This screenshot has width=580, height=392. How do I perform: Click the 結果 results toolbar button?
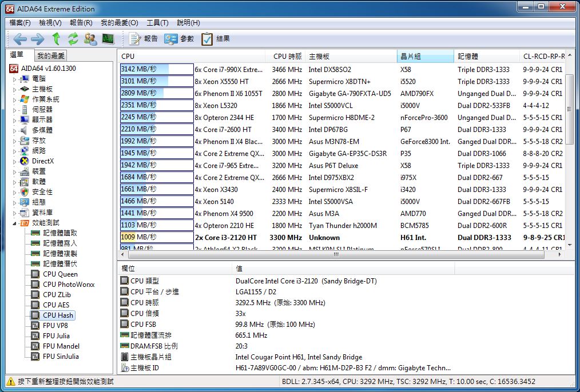[216, 39]
